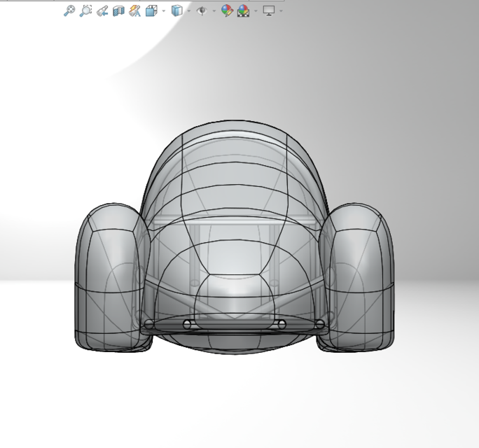Select the left wheel fender of the car model

(x=109, y=273)
